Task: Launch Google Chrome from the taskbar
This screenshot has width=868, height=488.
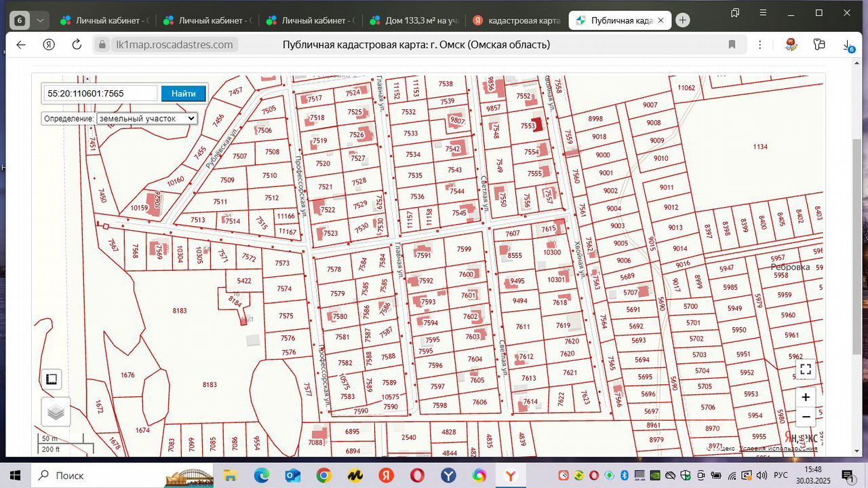Action: (324, 475)
